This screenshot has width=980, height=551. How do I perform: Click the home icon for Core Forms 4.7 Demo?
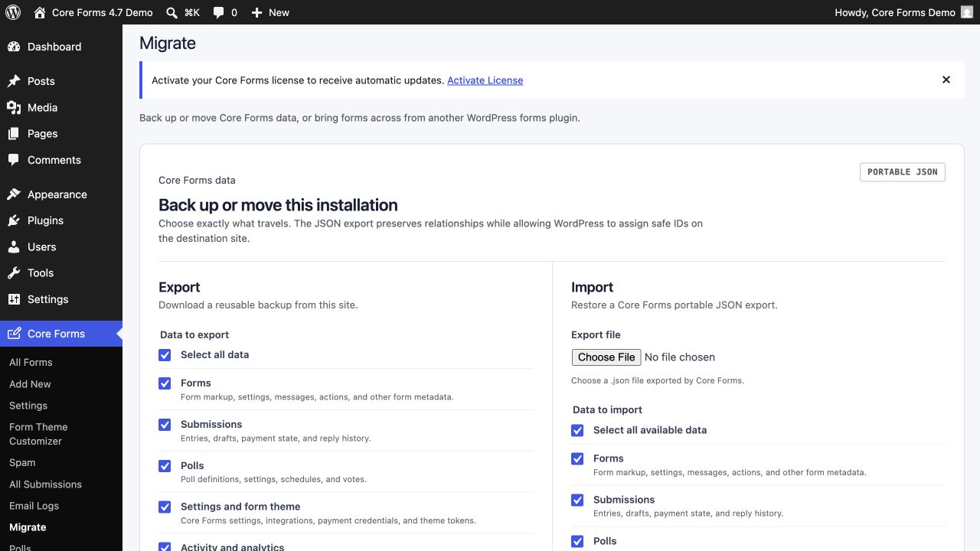[x=40, y=12]
